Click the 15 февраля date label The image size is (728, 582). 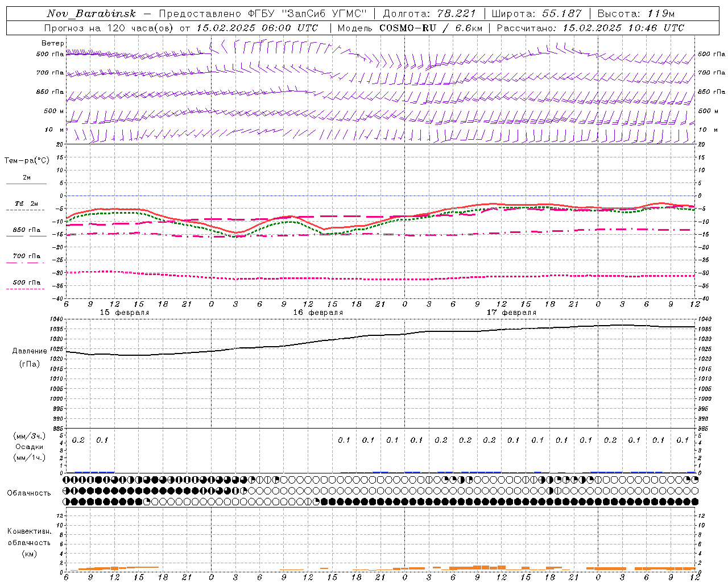click(x=125, y=313)
